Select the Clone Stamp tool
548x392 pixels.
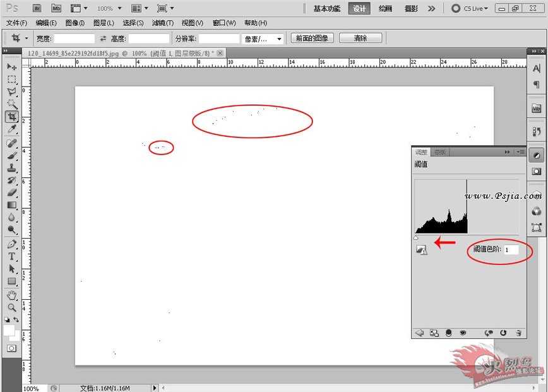(x=11, y=168)
